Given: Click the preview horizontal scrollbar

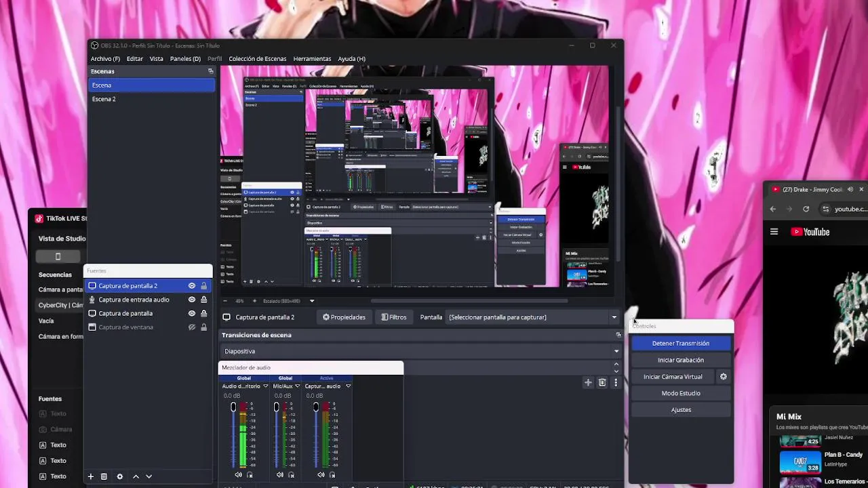Looking at the screenshot, I should pyautogui.click(x=469, y=301).
